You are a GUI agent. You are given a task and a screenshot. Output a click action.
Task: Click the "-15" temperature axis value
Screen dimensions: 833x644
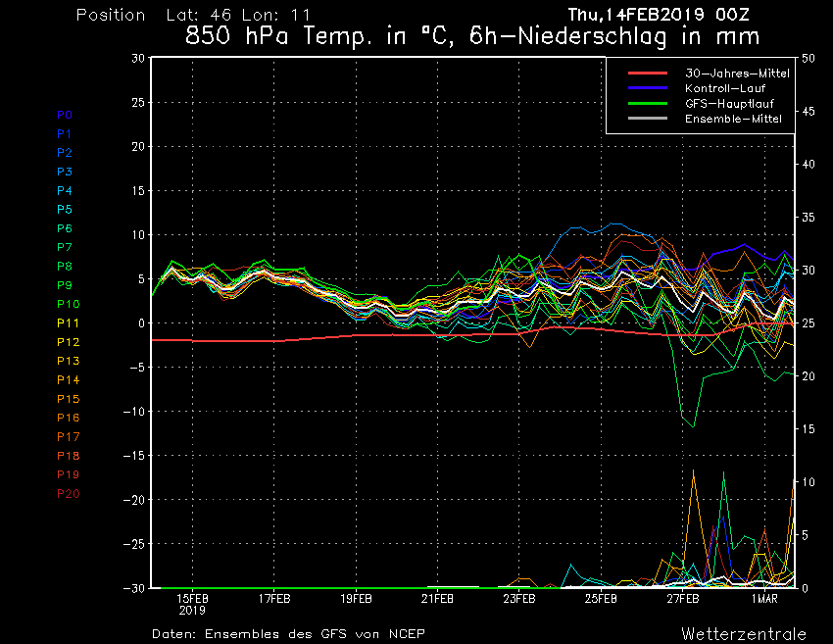click(134, 456)
